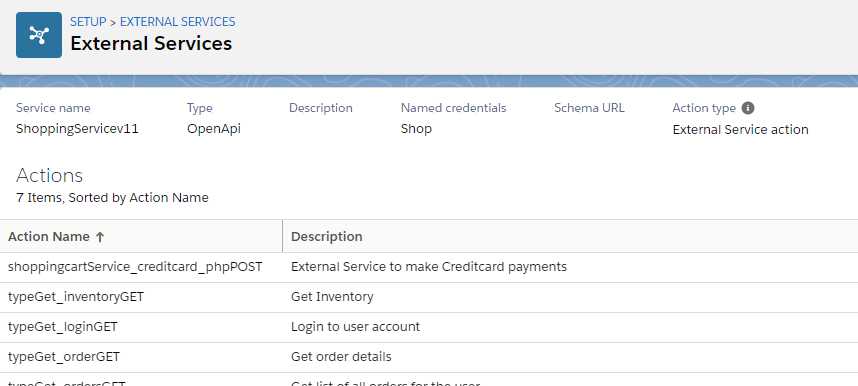Click the External Service action text

tap(740, 130)
